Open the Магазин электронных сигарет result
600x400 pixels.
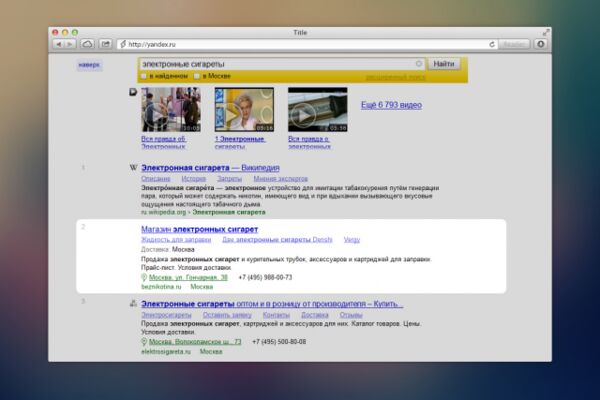click(199, 229)
